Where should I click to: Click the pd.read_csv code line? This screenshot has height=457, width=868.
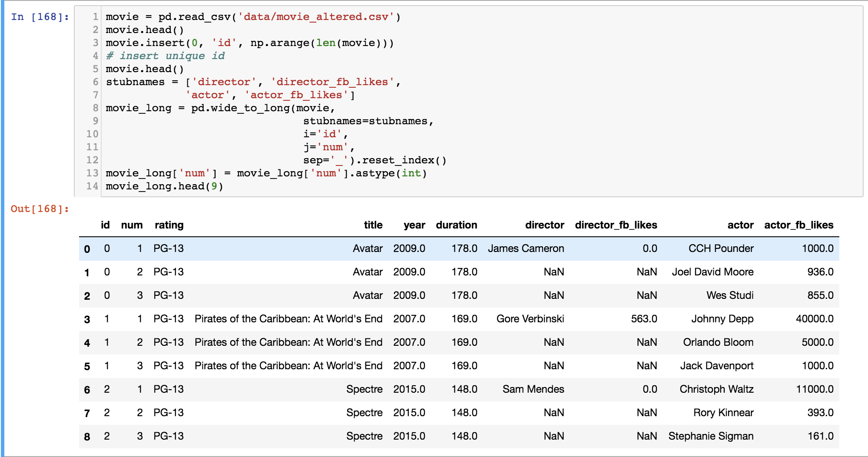click(x=253, y=17)
